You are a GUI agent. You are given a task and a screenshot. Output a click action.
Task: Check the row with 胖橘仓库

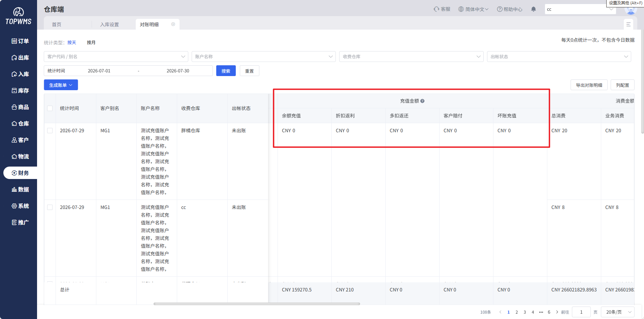[50, 131]
